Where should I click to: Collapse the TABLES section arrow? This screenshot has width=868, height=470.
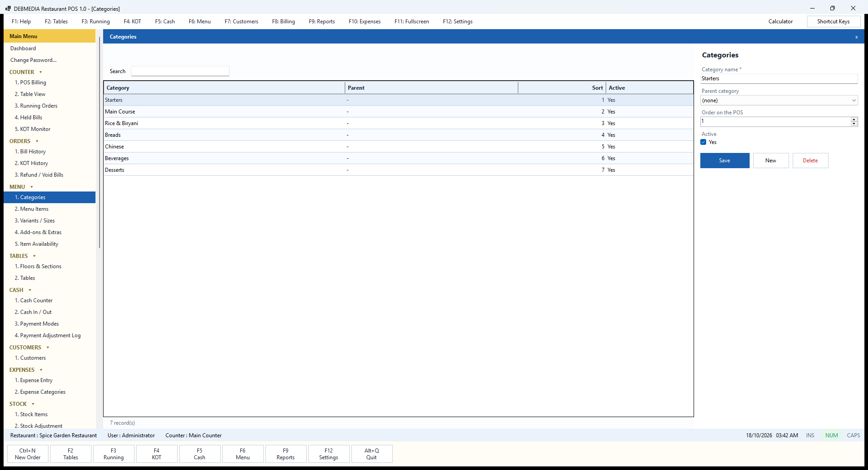coord(35,256)
